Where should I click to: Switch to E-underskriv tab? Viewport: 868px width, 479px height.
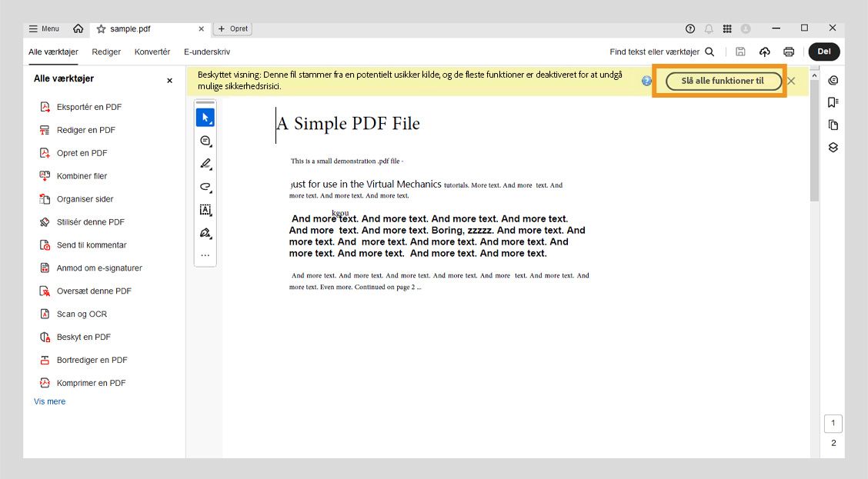[x=207, y=52]
